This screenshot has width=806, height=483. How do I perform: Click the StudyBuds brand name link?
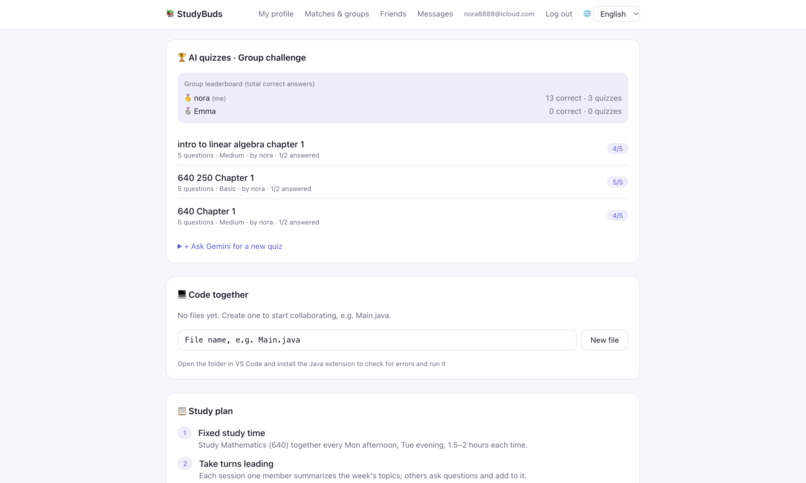(199, 14)
